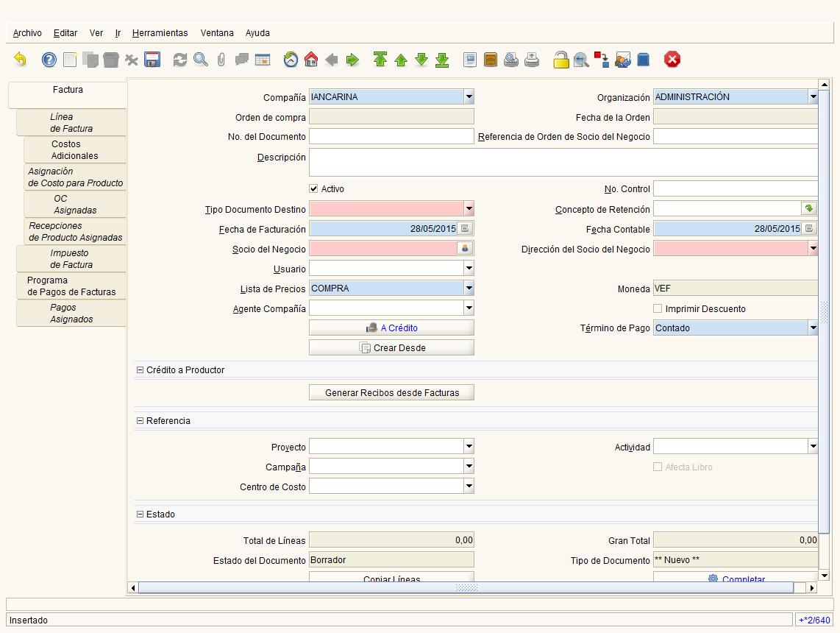The height and width of the screenshot is (633, 840).
Task: Save record with the floppy disk icon
Action: [x=152, y=60]
